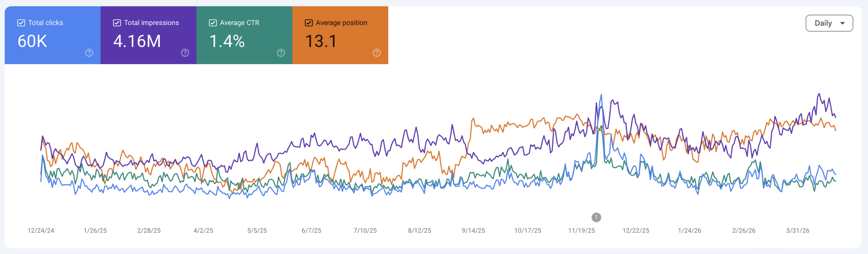Uncheck the Total clicks checkbox
Viewport: 868px width, 254px height.
21,23
